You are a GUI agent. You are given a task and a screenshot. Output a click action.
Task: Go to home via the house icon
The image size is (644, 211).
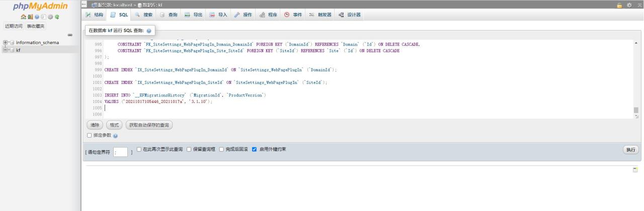click(x=24, y=17)
